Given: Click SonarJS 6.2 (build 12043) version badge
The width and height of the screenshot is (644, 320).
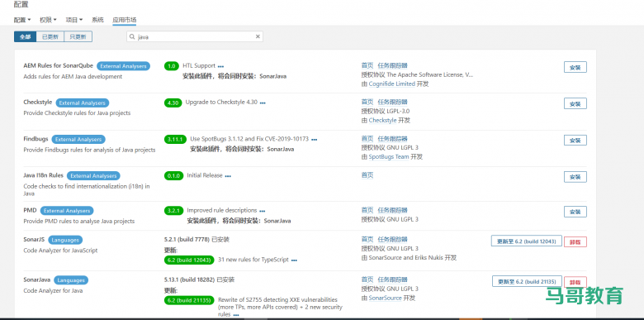Looking at the screenshot, I should click(189, 260).
